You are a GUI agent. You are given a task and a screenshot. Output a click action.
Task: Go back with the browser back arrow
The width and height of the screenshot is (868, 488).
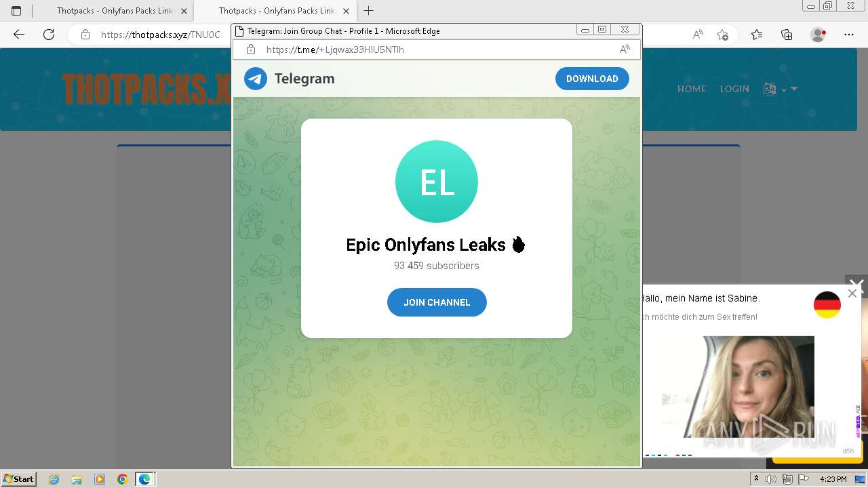[19, 35]
